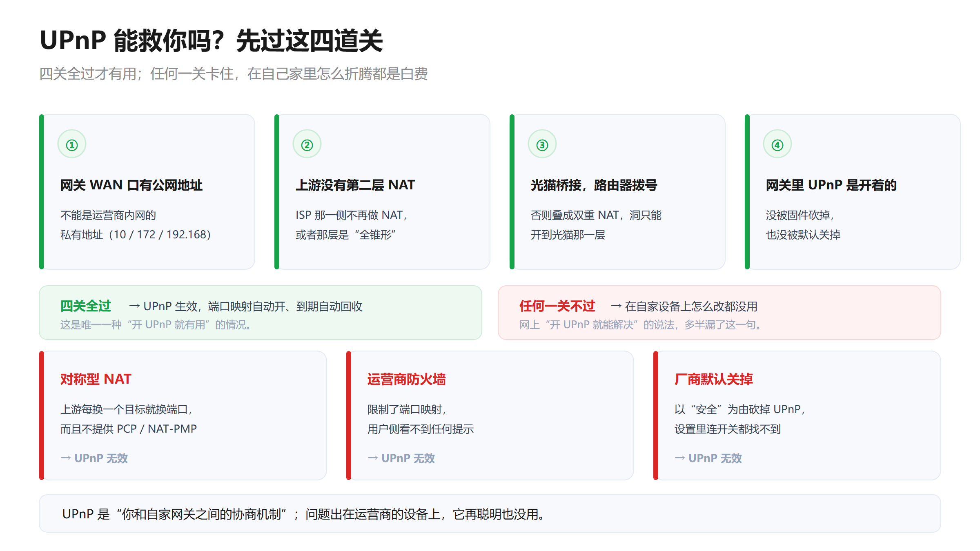Image resolution: width=980 pixels, height=551 pixels.
Task: Click the circled number ① badge
Action: (72, 144)
